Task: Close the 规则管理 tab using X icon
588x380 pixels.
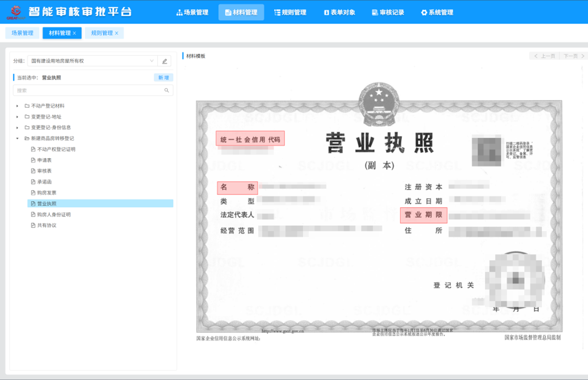Action: [116, 33]
